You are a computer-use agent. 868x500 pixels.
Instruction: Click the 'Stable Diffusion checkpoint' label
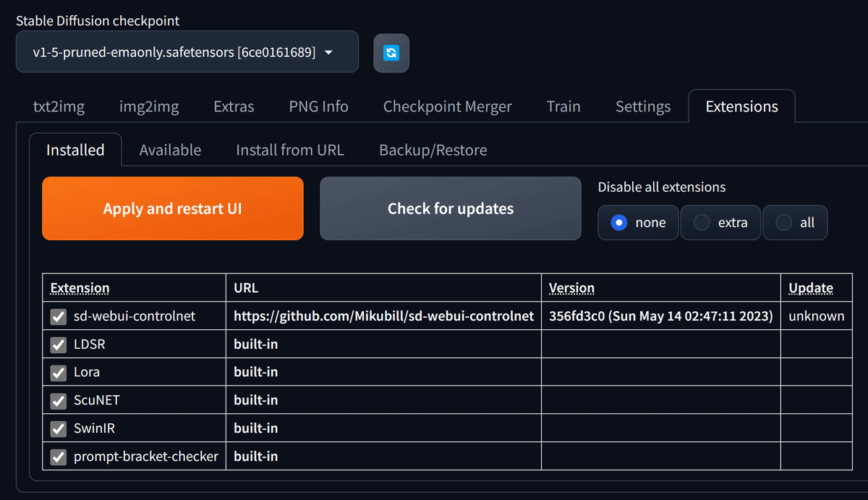pyautogui.click(x=98, y=21)
